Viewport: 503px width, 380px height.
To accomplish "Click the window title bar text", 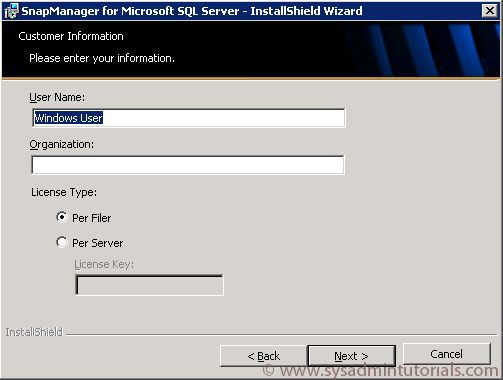I will click(x=192, y=11).
